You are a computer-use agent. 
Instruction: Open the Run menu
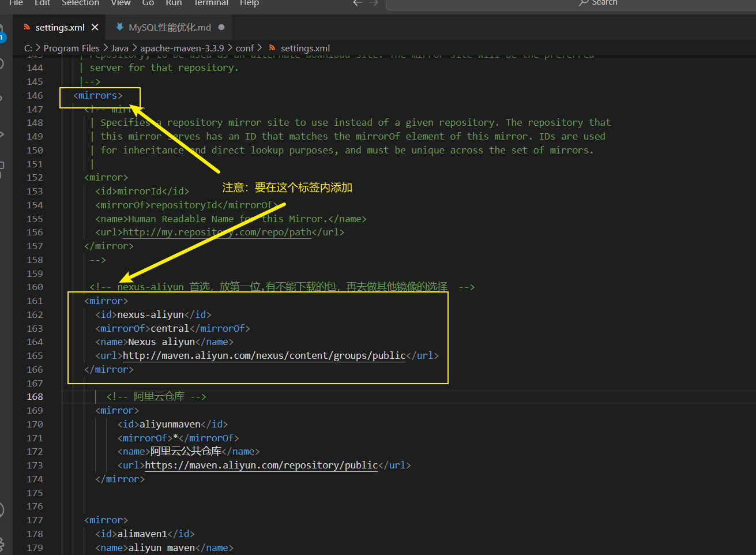click(174, 2)
